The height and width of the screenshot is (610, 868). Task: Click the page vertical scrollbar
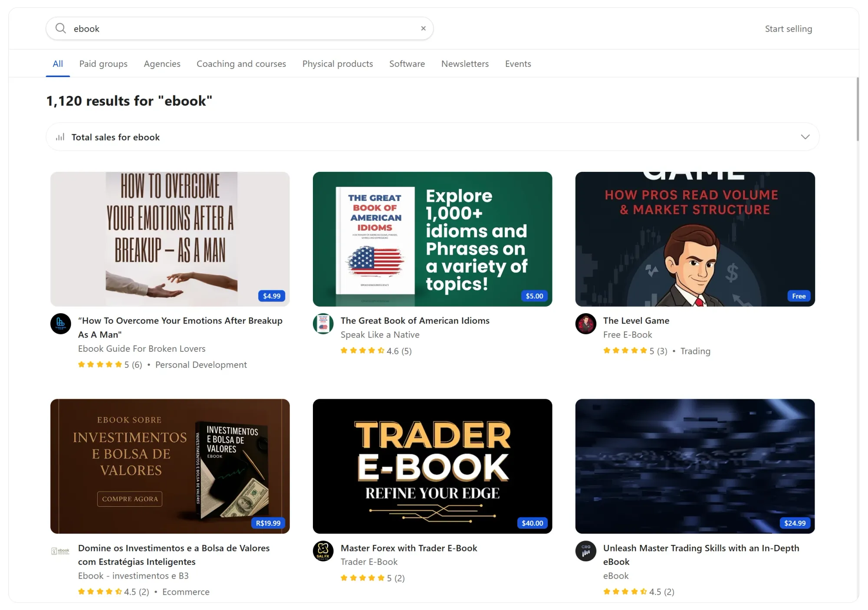pyautogui.click(x=858, y=109)
